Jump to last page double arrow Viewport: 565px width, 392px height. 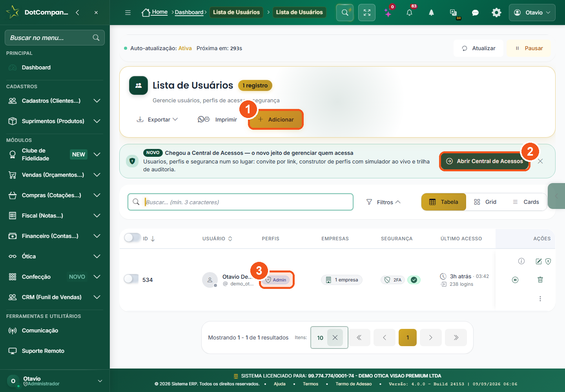(x=456, y=338)
